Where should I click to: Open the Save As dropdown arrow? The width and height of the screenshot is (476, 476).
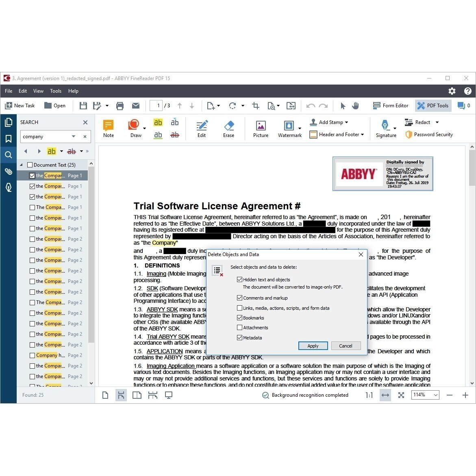[107, 106]
